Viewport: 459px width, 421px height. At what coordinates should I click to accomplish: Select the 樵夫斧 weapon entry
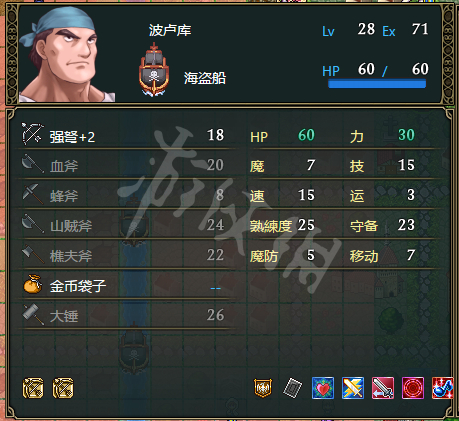coord(125,255)
